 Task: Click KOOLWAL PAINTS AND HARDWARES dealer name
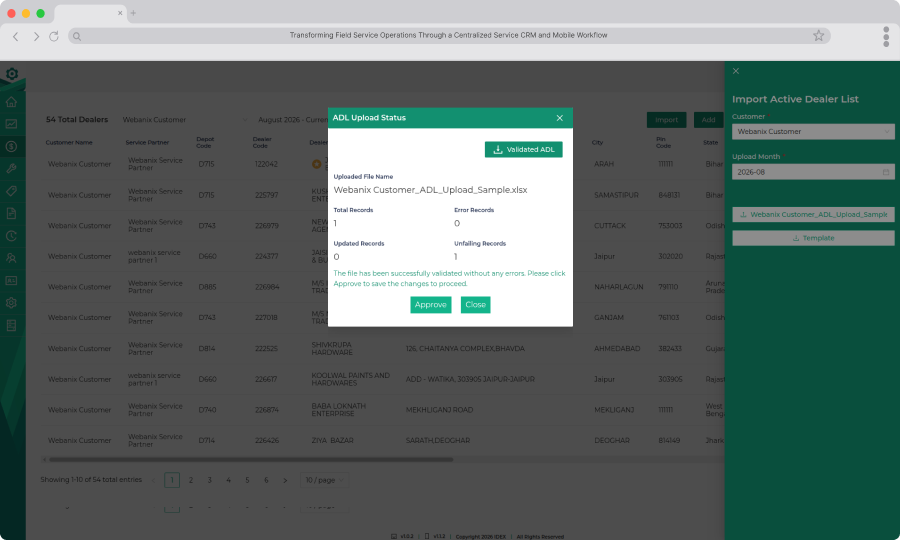pyautogui.click(x=351, y=379)
